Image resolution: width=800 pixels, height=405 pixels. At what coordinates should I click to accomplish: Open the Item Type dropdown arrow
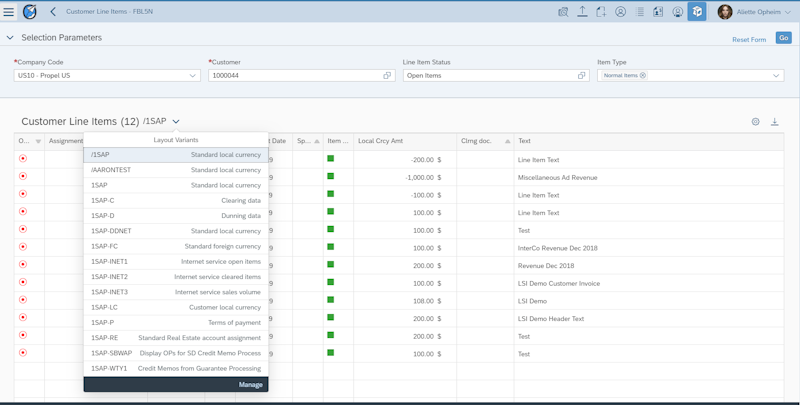[776, 76]
